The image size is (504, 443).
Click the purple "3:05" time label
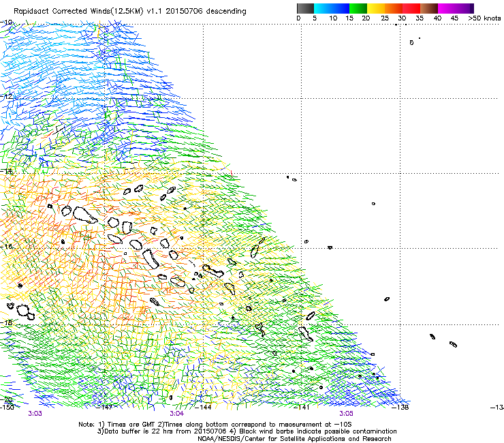tap(346, 414)
